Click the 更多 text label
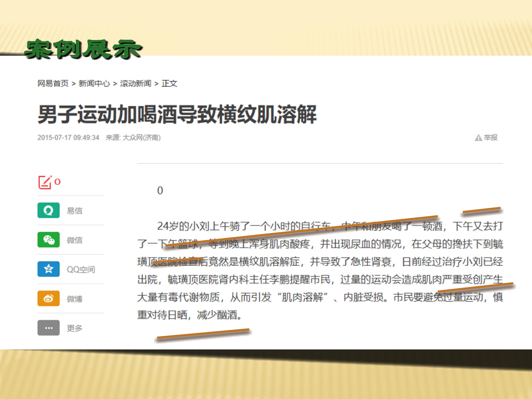 pyautogui.click(x=75, y=328)
